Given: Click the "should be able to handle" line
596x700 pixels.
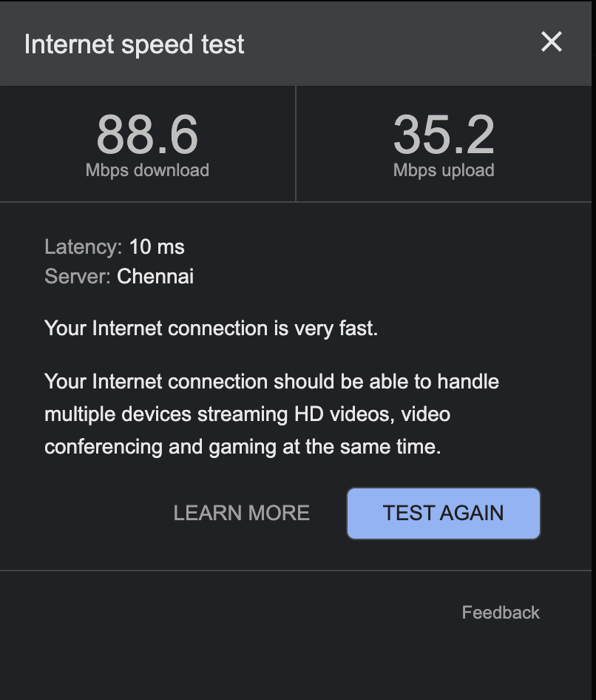Looking at the screenshot, I should [271, 382].
